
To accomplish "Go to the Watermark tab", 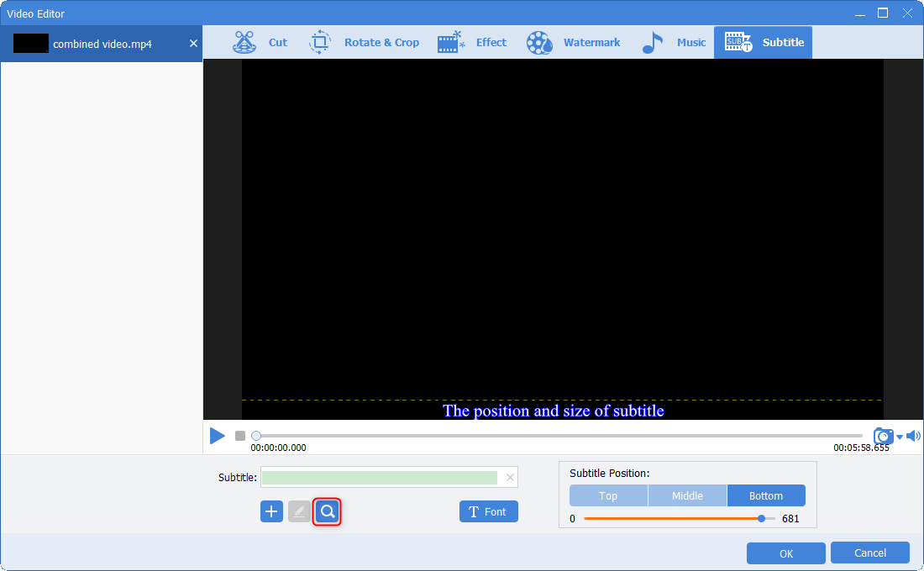I will 574,43.
